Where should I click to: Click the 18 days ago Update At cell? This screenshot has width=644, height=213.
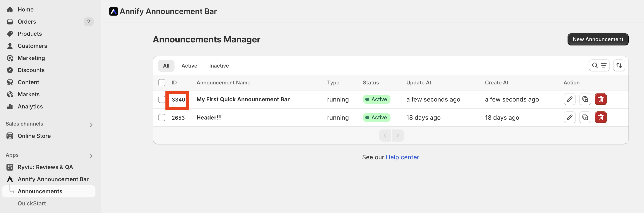[423, 118]
